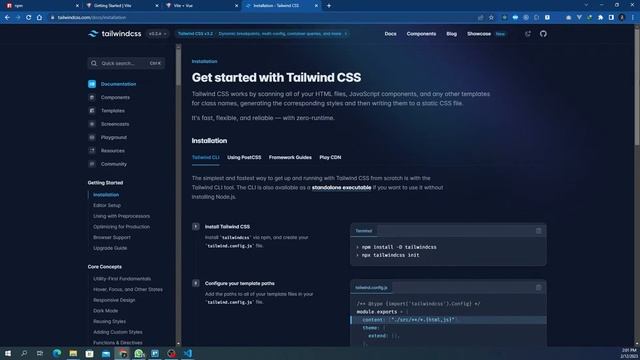Image resolution: width=640 pixels, height=360 pixels.
Task: Select the Terminal tab of the code block
Action: pos(363,231)
